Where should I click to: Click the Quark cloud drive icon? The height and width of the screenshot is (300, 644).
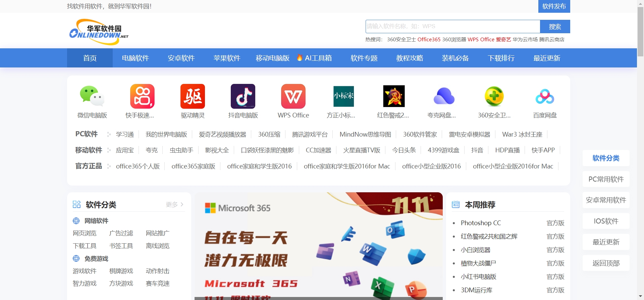click(444, 96)
